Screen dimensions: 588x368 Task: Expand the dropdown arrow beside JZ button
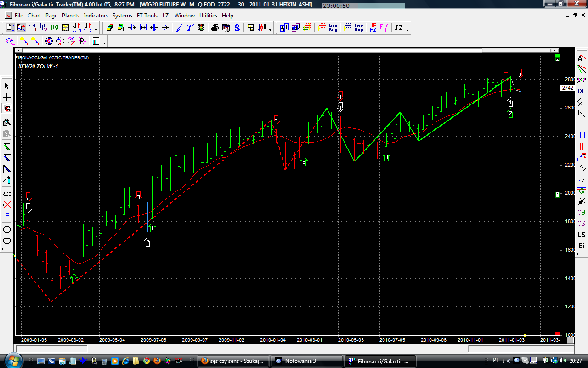pyautogui.click(x=408, y=30)
